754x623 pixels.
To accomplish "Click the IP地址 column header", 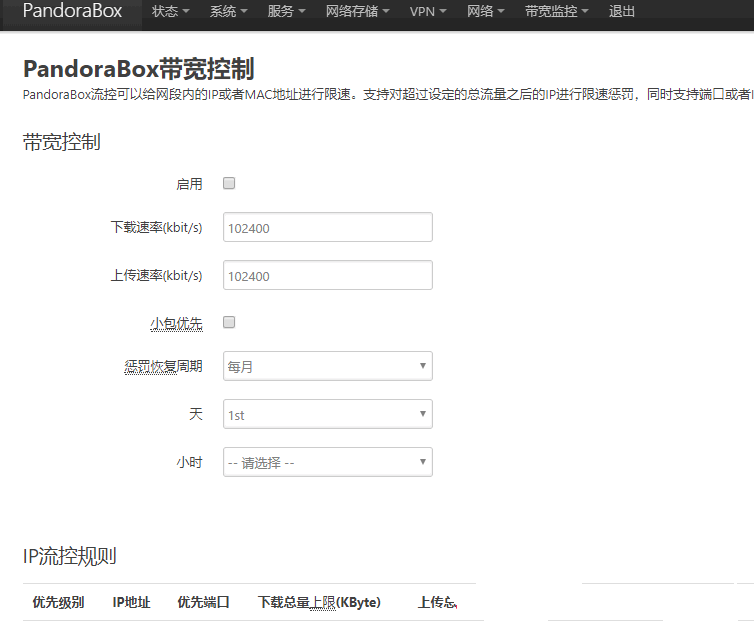I will pos(131,602).
